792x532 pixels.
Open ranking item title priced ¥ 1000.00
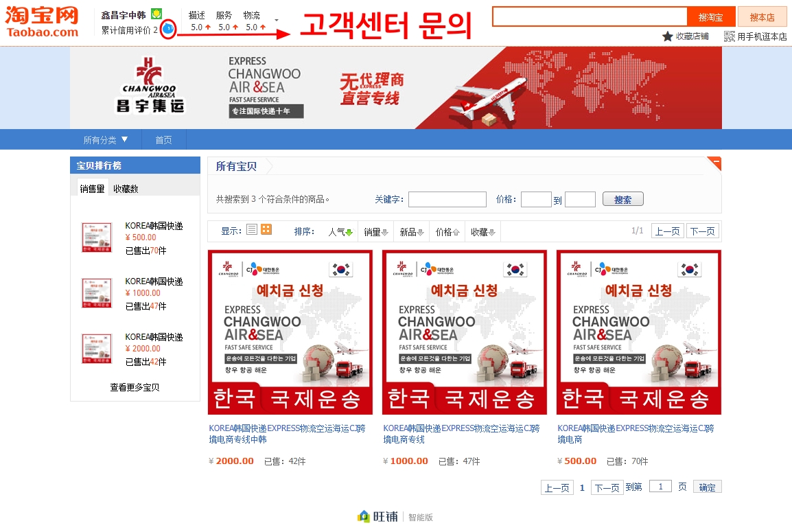pyautogui.click(x=154, y=281)
